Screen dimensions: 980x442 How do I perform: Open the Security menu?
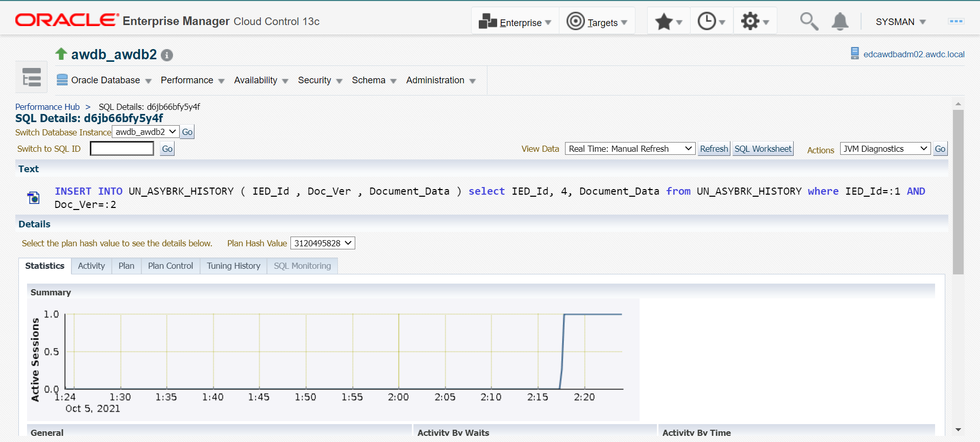(320, 80)
